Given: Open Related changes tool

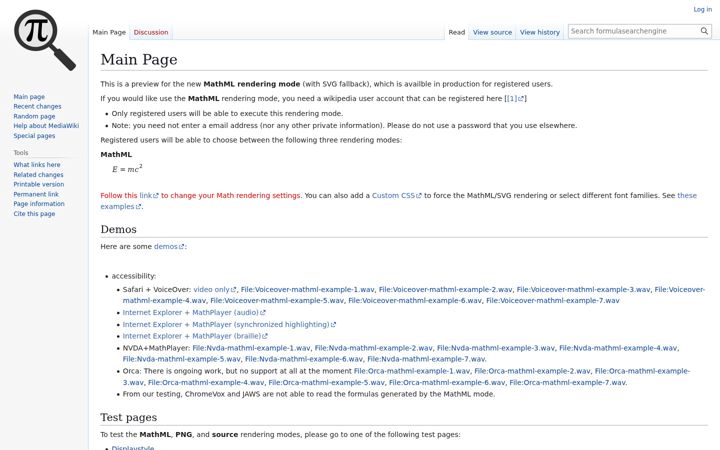Looking at the screenshot, I should pos(38,174).
